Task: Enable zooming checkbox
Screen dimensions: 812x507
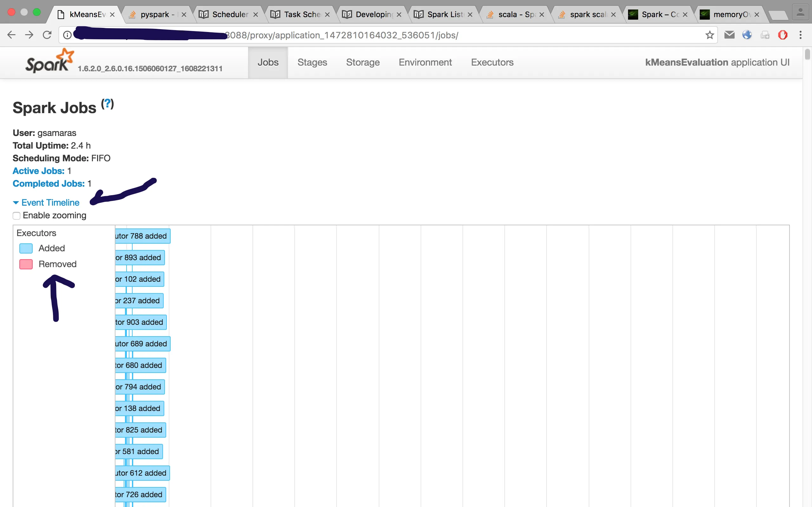Action: (16, 215)
